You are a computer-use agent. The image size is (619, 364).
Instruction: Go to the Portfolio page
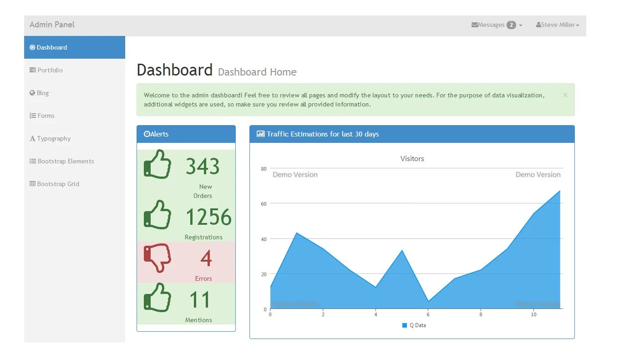click(75, 70)
